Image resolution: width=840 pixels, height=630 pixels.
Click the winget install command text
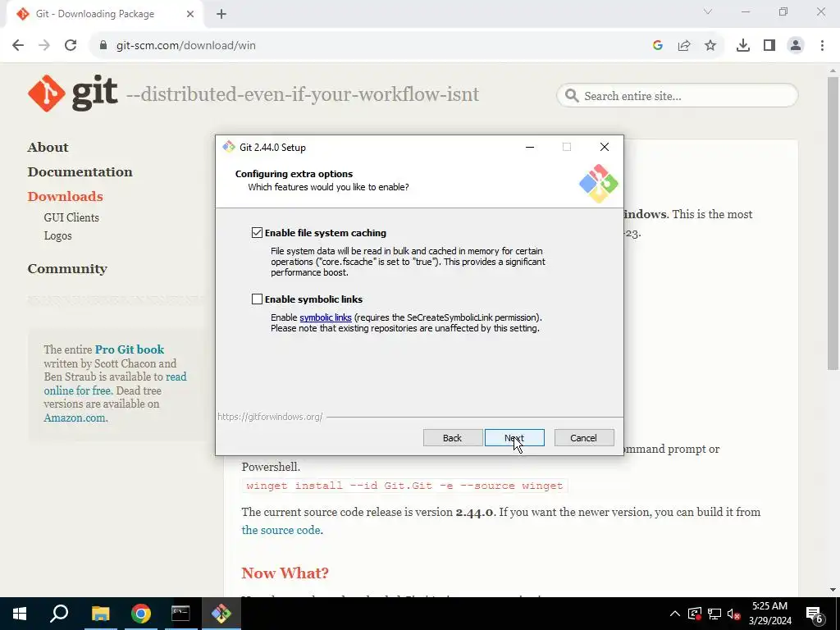pos(404,486)
